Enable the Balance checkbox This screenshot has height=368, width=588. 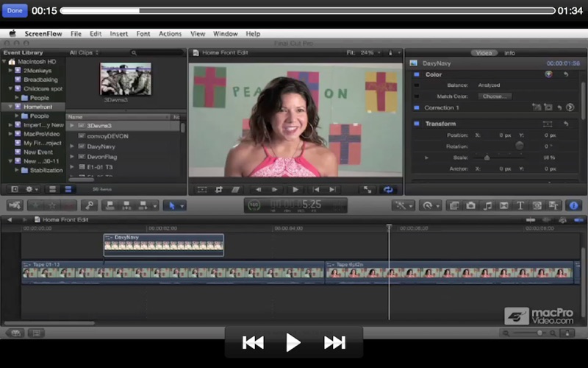[x=416, y=85]
